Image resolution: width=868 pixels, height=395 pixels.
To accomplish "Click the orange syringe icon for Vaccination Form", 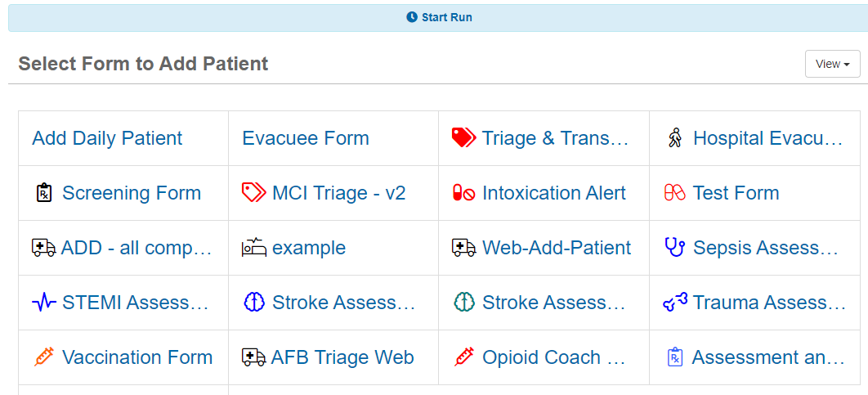I will 44,357.
